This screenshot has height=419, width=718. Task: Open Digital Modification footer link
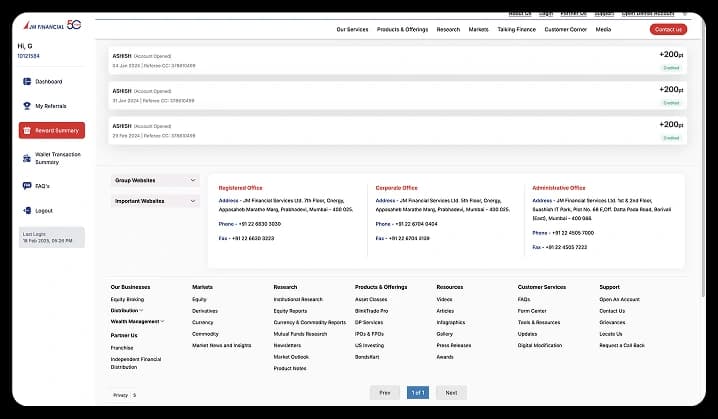point(540,345)
